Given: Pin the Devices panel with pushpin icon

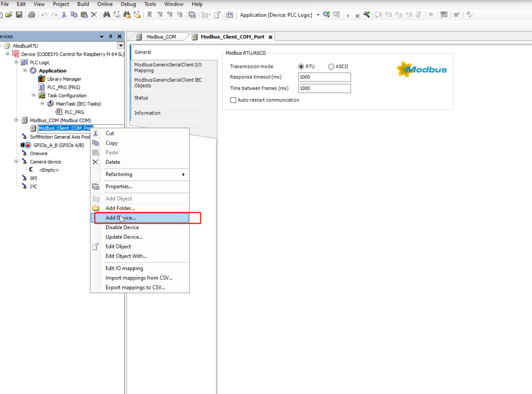Looking at the screenshot, I should pyautogui.click(x=110, y=36).
